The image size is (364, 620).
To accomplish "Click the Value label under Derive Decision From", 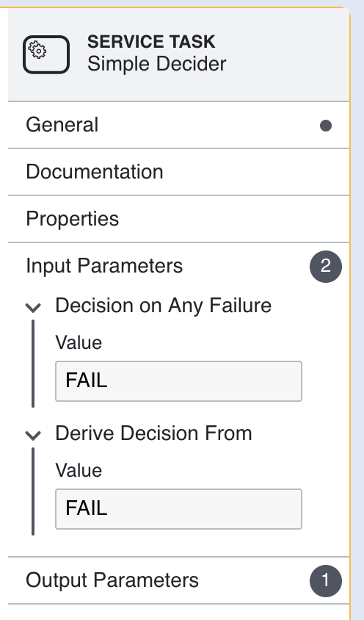I will [x=79, y=470].
